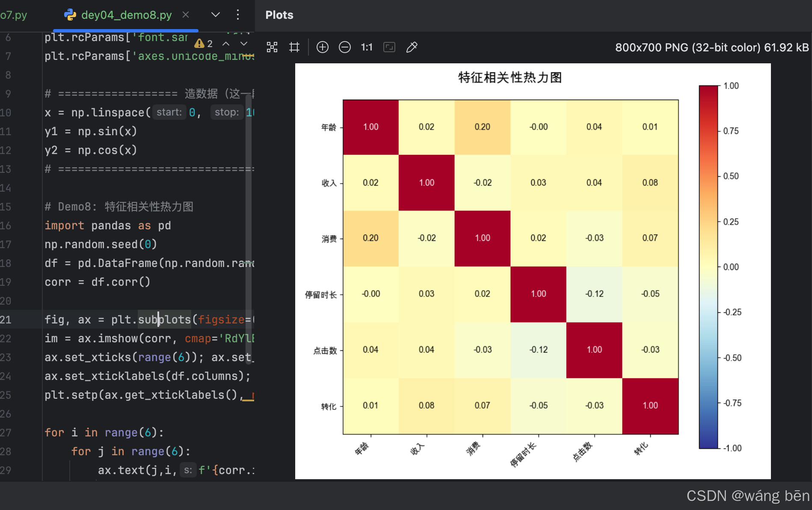Click the heatmap colorbar scale

[x=708, y=267]
